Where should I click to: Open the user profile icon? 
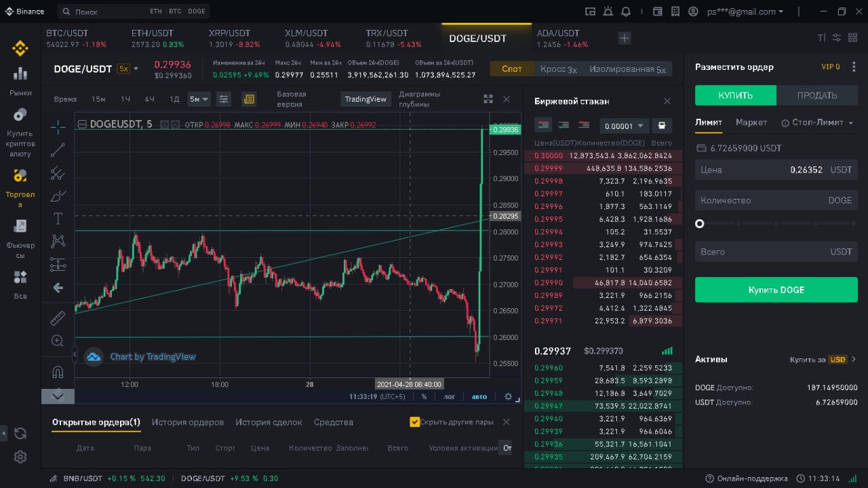pyautogui.click(x=693, y=12)
